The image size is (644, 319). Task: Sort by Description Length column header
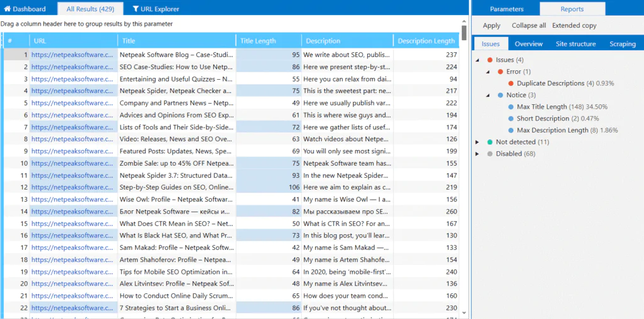[x=426, y=41]
